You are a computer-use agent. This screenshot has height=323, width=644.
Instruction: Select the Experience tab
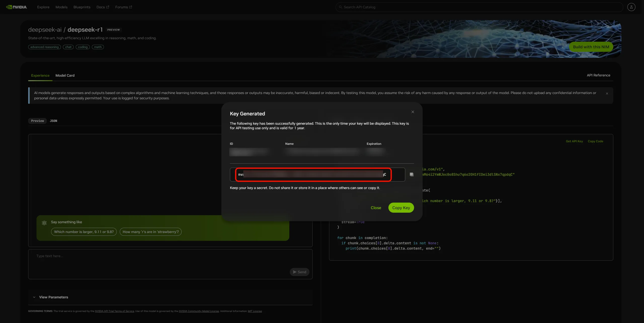40,75
